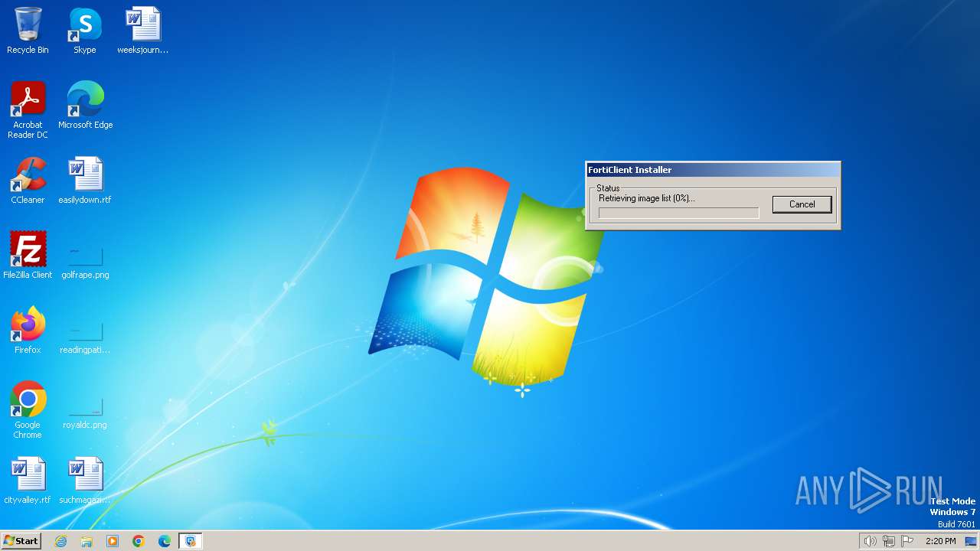Open Windows Media Player from taskbar
This screenshot has width=980, height=551.
click(113, 541)
